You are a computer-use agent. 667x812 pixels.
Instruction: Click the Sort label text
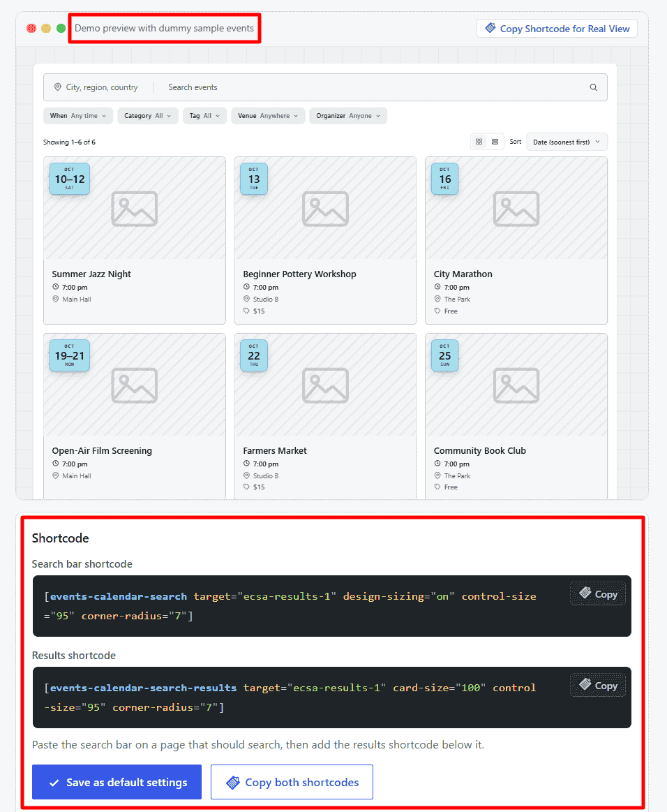click(516, 141)
